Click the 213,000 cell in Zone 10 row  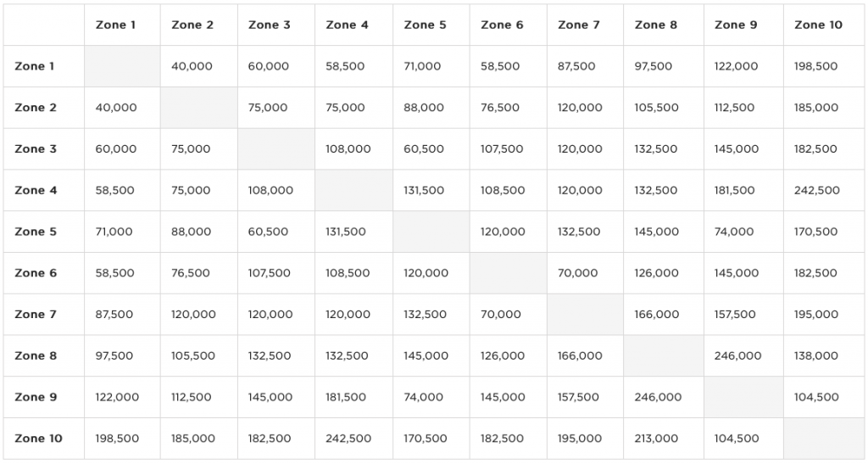pos(656,439)
